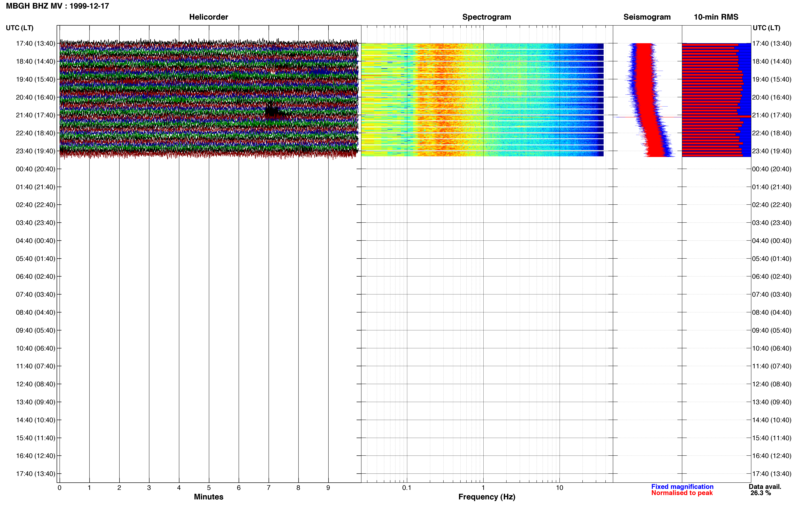The image size is (812, 508).
Task: Click the 9 tick on the Minutes axis
Action: (328, 488)
